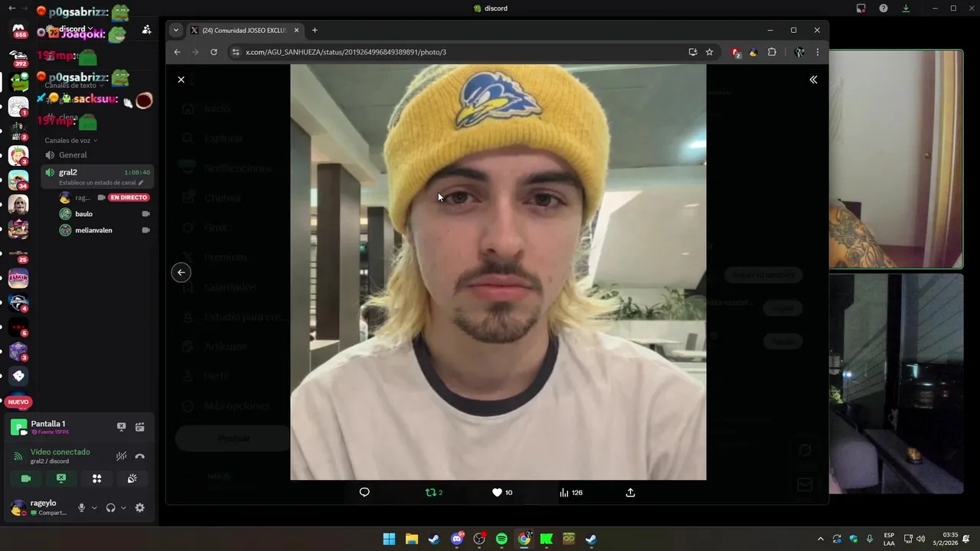Mute the microphone for rageylo
This screenshot has width=980, height=551.
[81, 507]
